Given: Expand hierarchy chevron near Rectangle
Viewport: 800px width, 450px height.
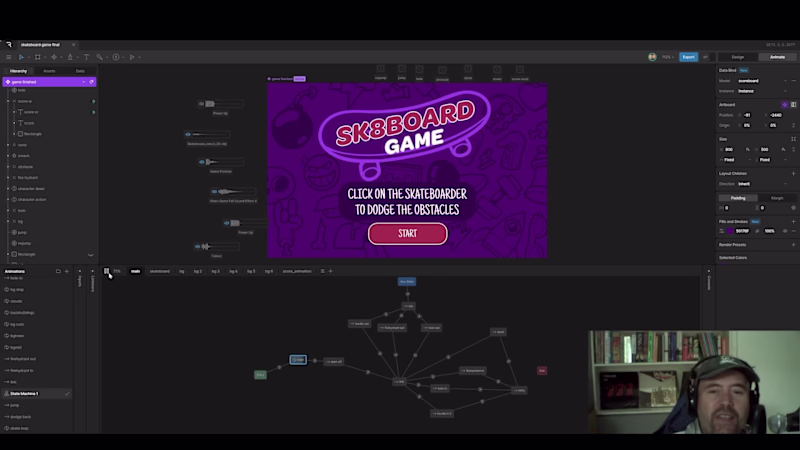Looking at the screenshot, I should point(91,255).
